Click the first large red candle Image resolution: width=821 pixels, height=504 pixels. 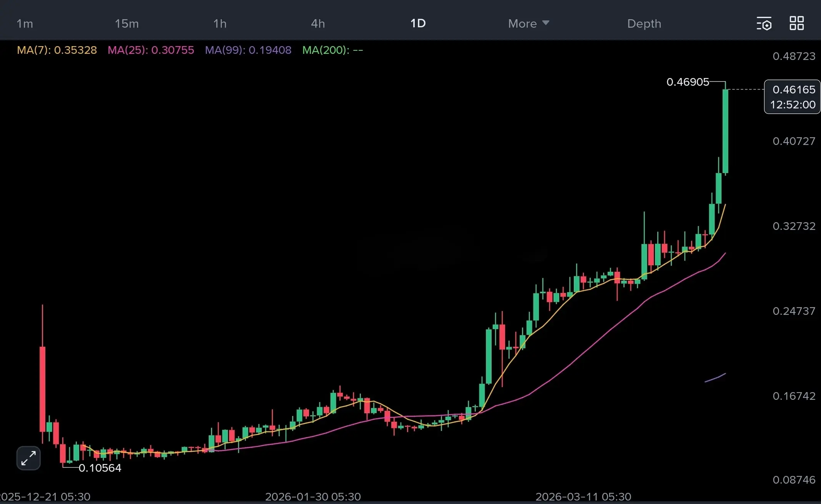click(x=42, y=388)
